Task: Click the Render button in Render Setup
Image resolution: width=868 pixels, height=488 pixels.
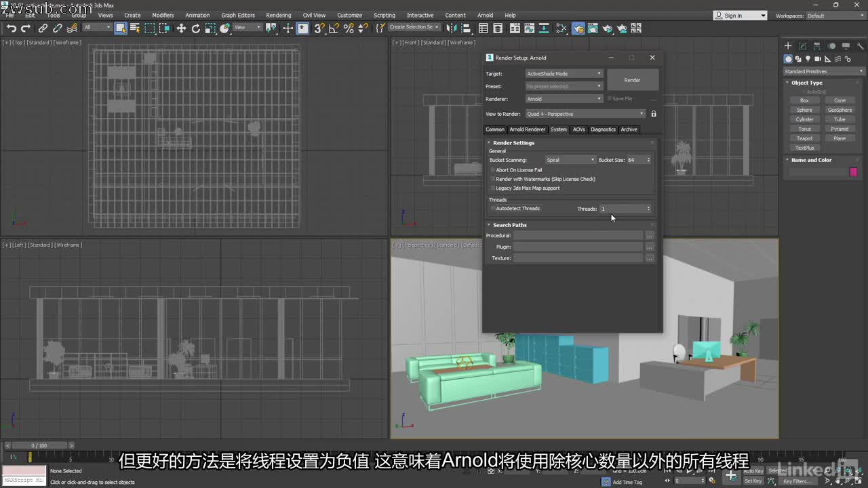Action: click(x=632, y=80)
